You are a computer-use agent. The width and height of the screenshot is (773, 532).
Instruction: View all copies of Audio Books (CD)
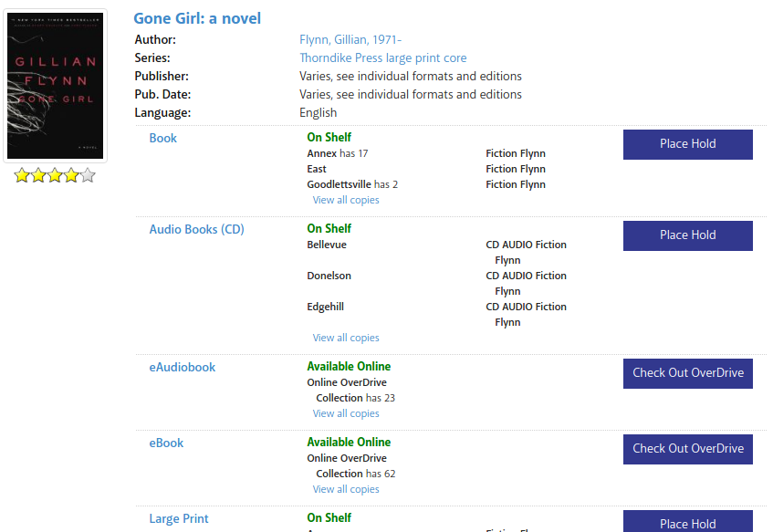click(346, 338)
